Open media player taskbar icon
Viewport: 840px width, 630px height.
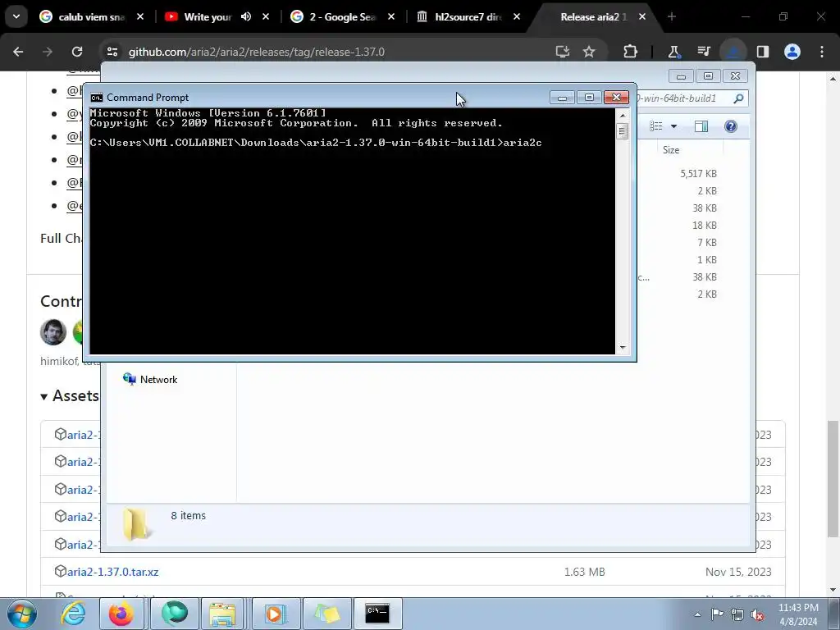coord(274,614)
